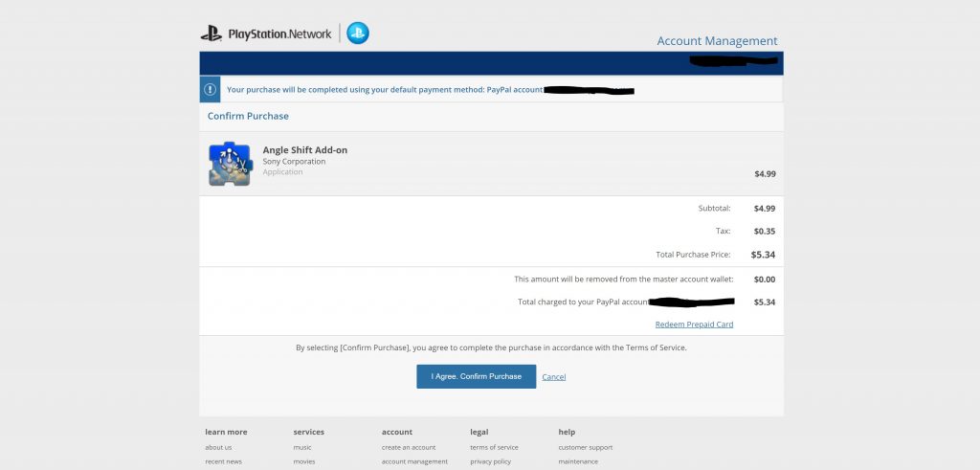Open the Angle Shift Add-on product thumbnail
The image size is (980, 470).
[x=230, y=164]
